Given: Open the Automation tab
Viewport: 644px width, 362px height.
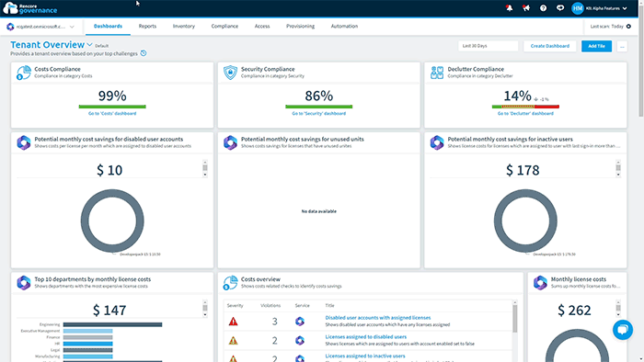Looking at the screenshot, I should tap(344, 27).
